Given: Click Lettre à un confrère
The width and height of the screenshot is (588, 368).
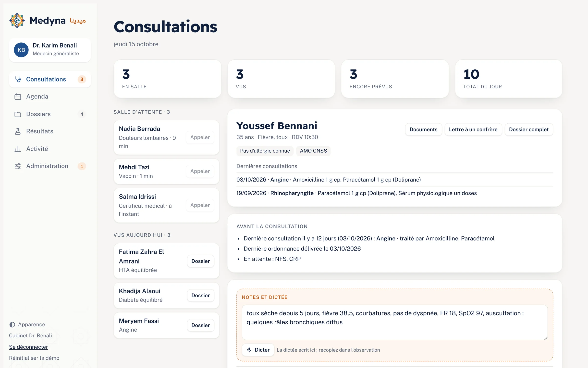Looking at the screenshot, I should [473, 129].
